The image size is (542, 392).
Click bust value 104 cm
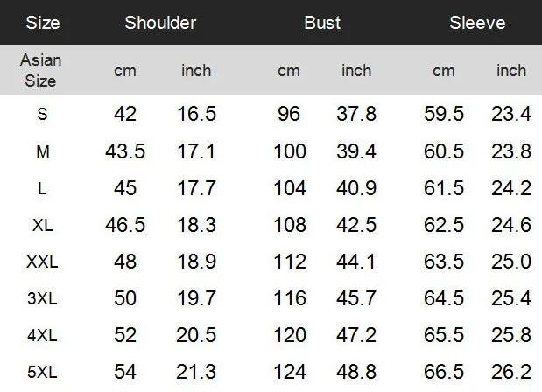290,188
